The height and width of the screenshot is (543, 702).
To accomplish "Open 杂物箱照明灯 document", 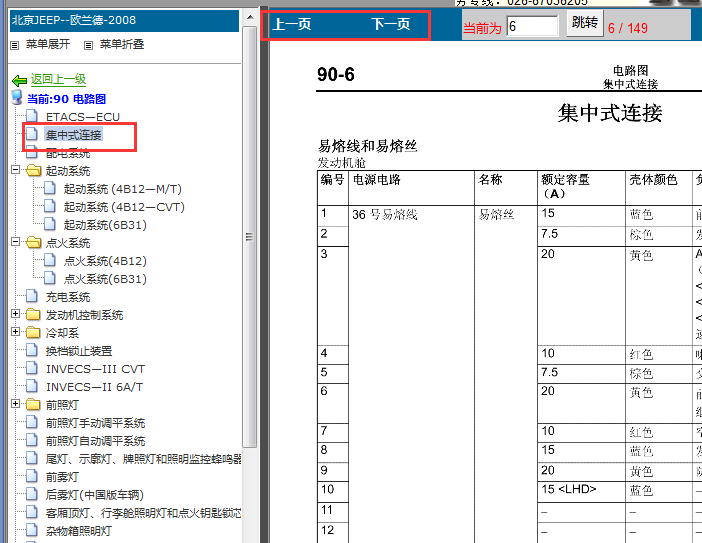I will click(79, 531).
